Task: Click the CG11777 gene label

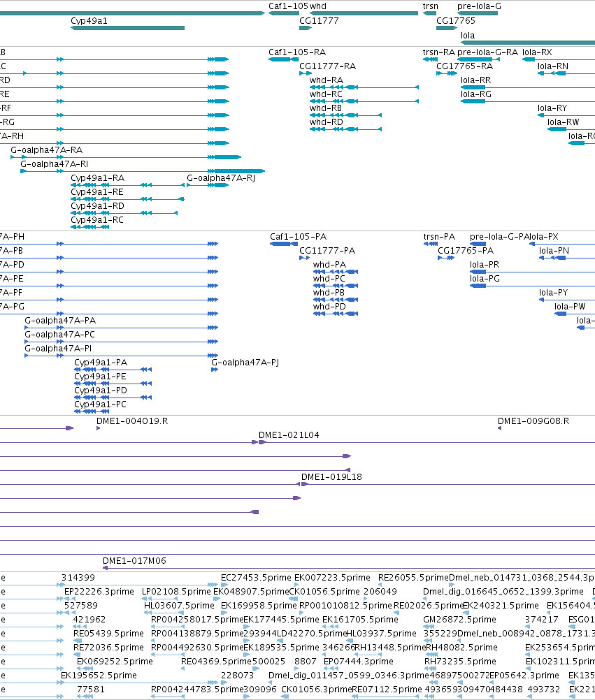Action: tap(319, 21)
